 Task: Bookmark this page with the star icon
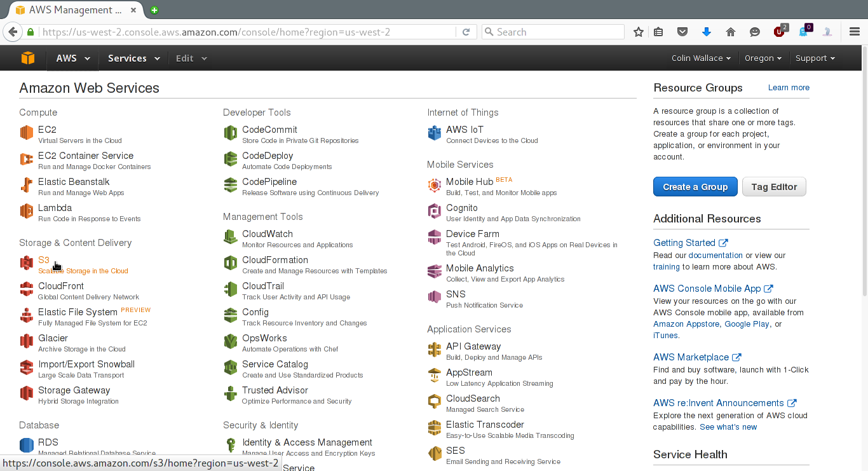tap(639, 32)
